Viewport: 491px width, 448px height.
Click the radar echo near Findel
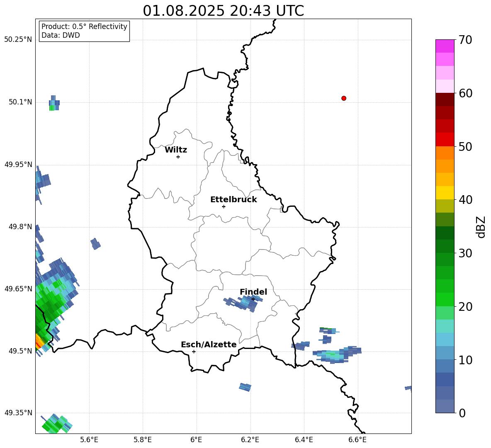coord(243,304)
